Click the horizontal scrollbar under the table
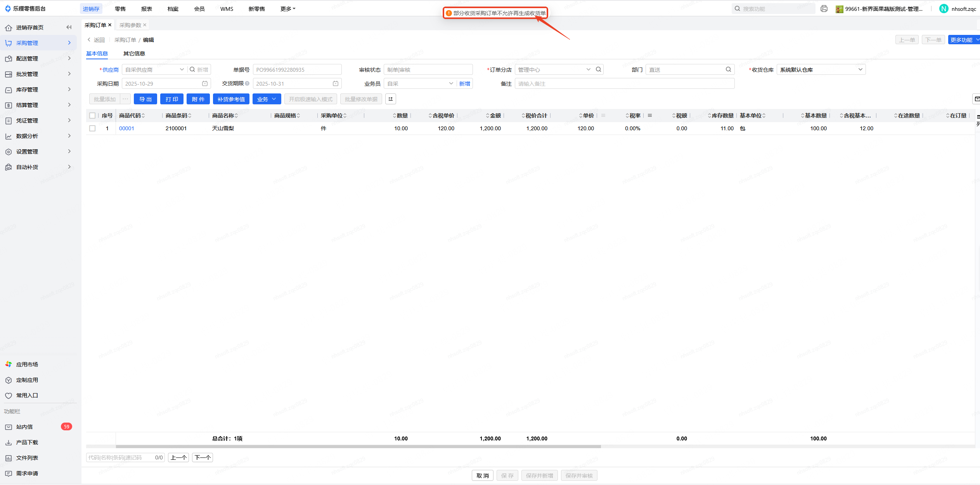 click(358, 447)
